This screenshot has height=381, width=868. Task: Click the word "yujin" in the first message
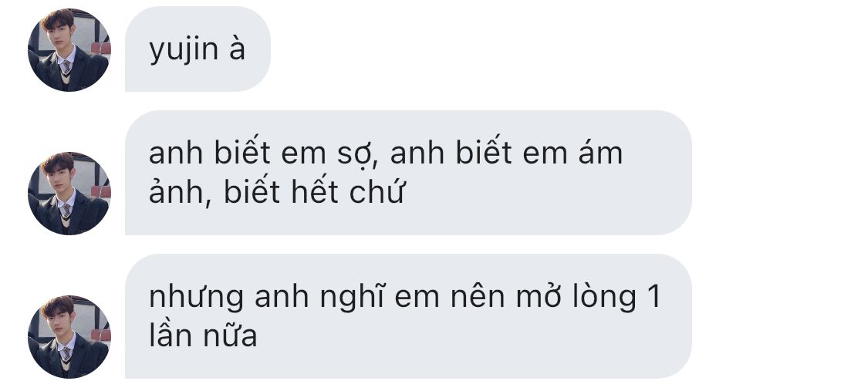point(184,51)
